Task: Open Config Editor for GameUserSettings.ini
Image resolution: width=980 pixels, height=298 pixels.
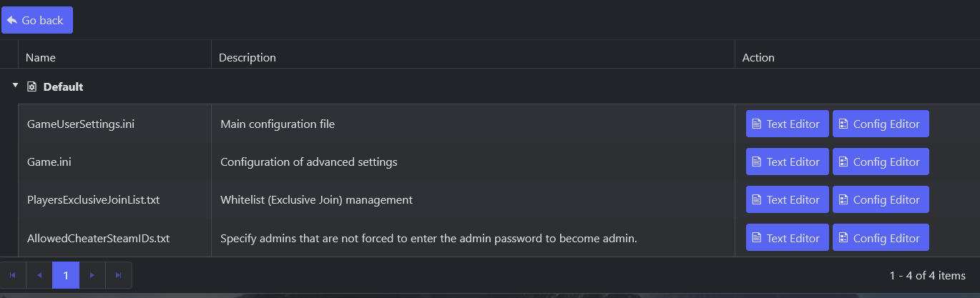Action: [881, 124]
